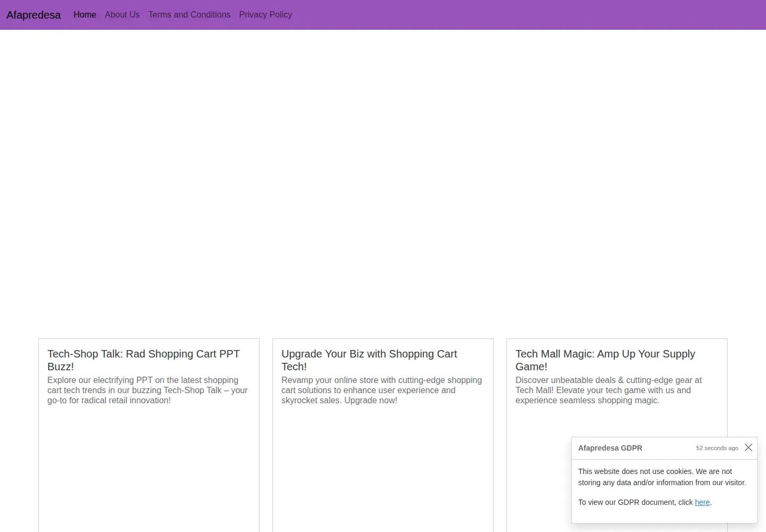Click the empty hero banner area
The width and height of the screenshot is (766, 532).
383,181
